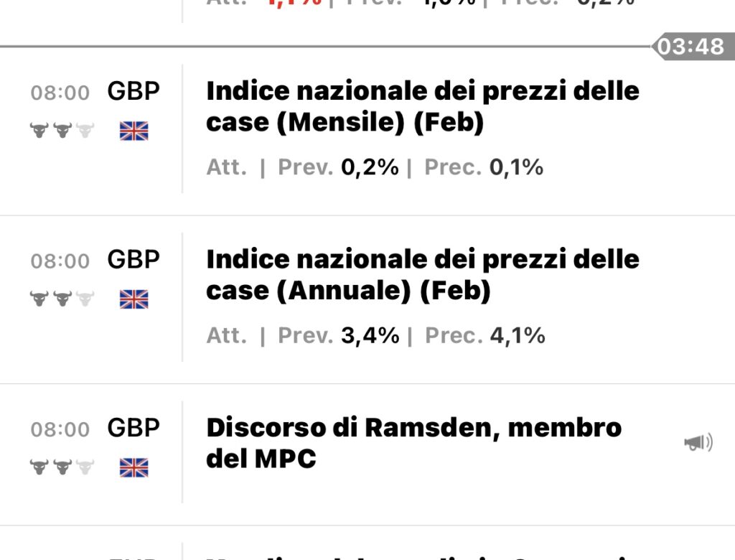Tap bull importance icons on Mensile row
This screenshot has height=560, width=735.
tap(62, 131)
